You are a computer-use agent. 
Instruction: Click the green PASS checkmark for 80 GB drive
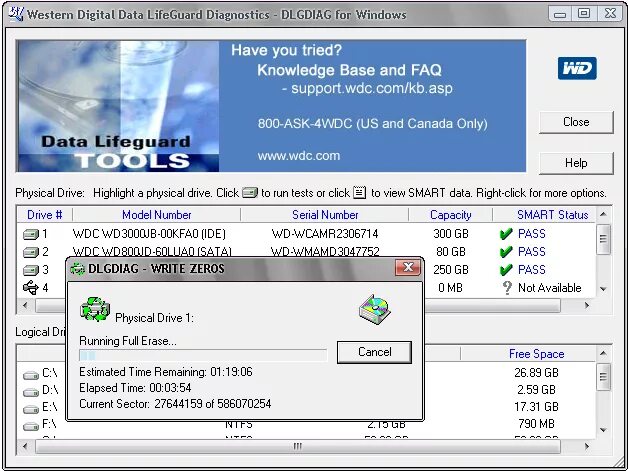[506, 252]
